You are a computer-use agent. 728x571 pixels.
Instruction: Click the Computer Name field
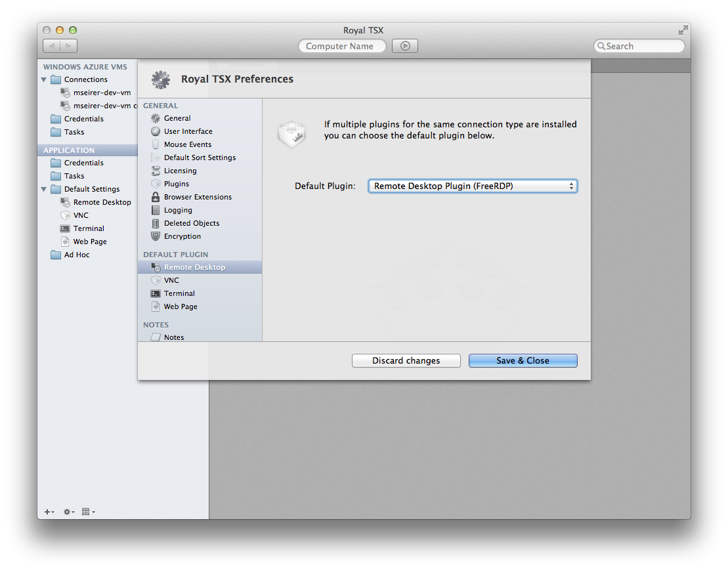point(342,46)
